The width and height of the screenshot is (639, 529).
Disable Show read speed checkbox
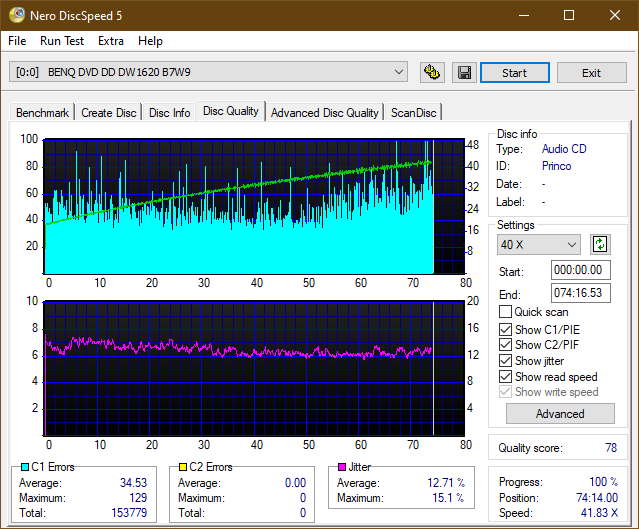tap(505, 377)
